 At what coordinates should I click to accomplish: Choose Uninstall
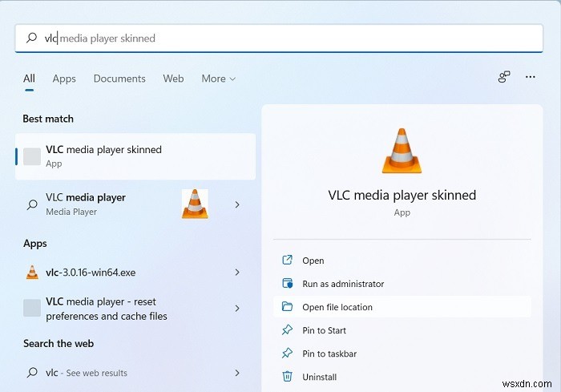pyautogui.click(x=402, y=377)
